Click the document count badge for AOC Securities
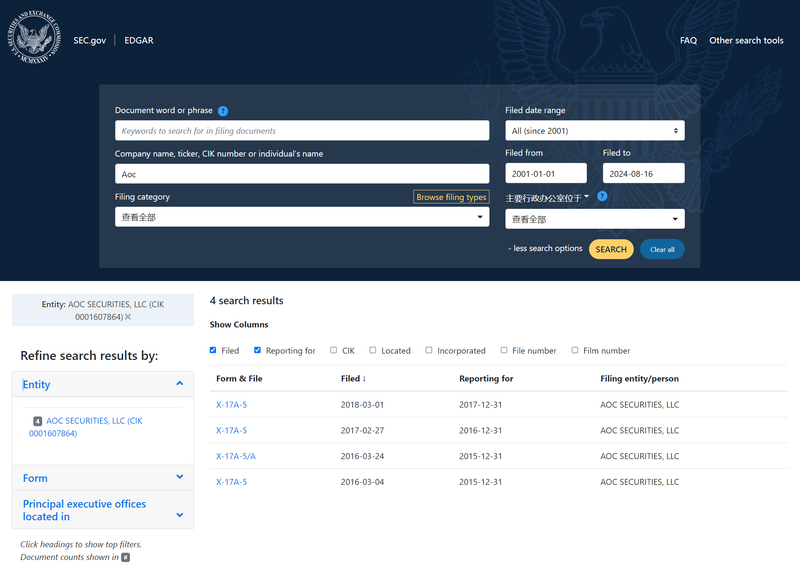Viewport: 800px width, 565px height. (38, 421)
